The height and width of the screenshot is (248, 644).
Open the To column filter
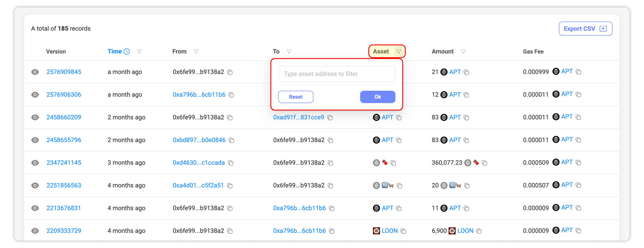coord(289,51)
